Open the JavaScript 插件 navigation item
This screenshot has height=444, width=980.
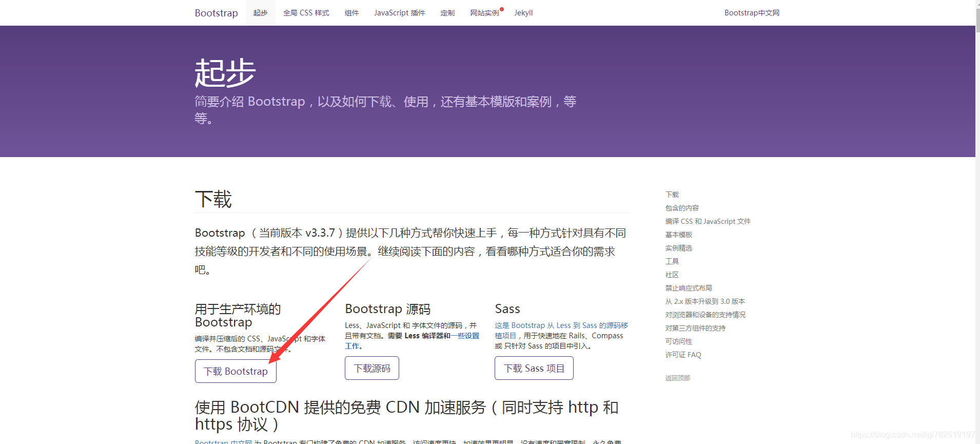(x=400, y=13)
